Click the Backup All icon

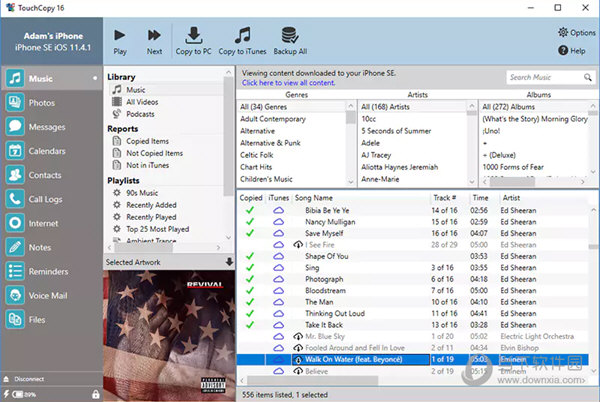[290, 36]
